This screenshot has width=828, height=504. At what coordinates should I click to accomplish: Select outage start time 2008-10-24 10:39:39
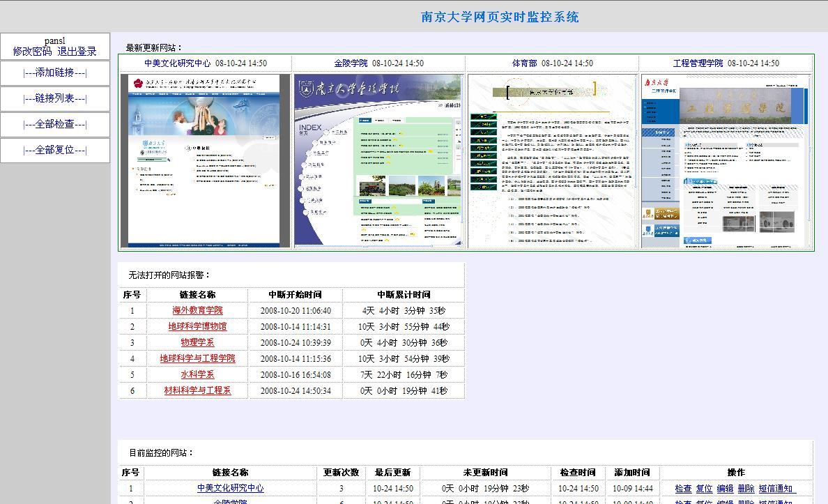(x=296, y=342)
